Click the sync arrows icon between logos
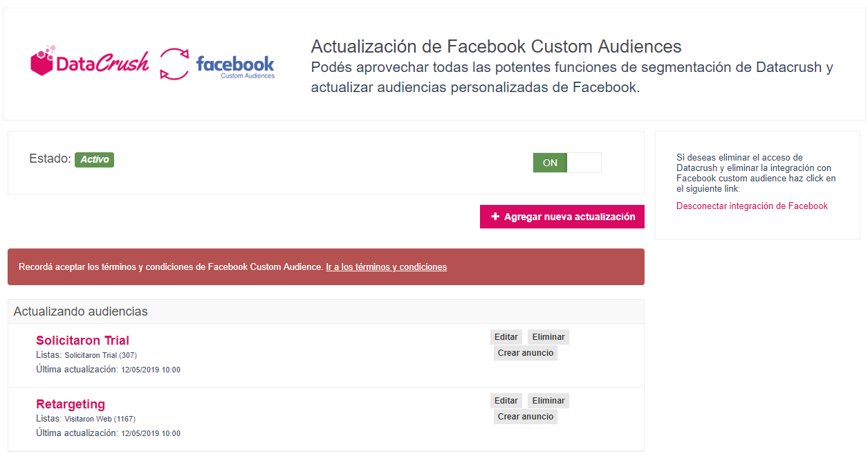 pyautogui.click(x=174, y=64)
